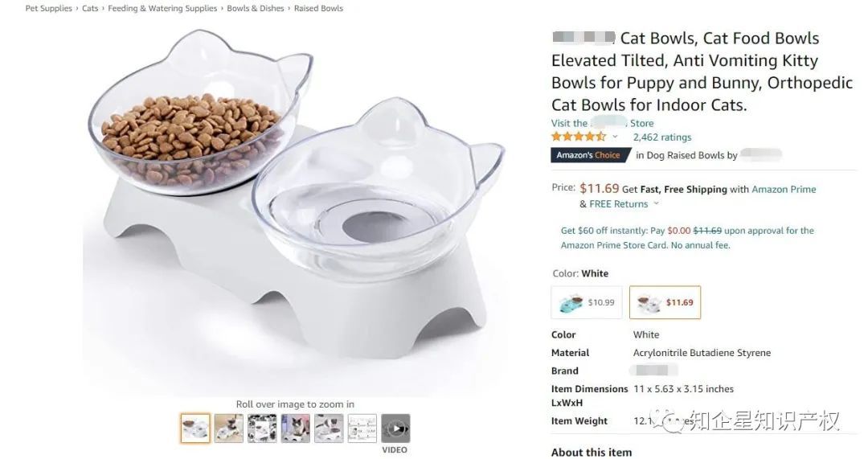The width and height of the screenshot is (868, 459).
Task: View the sixth dimensions diagram thumbnail
Action: (x=362, y=428)
